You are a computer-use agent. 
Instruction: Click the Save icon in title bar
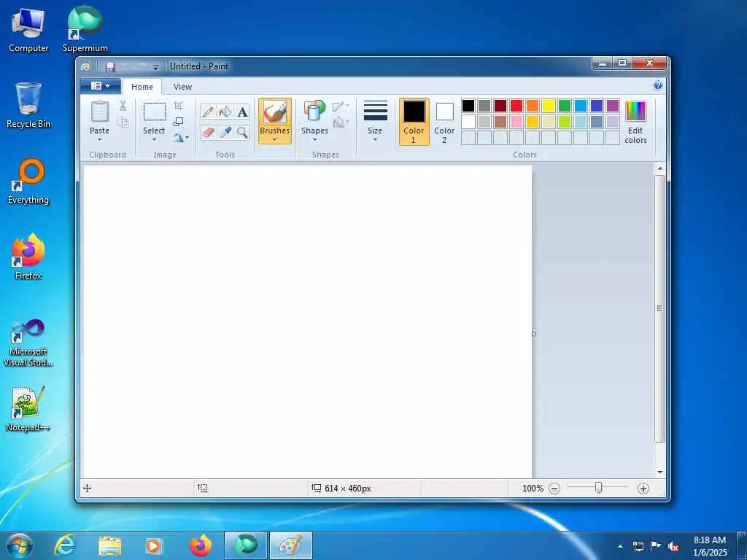tap(111, 66)
